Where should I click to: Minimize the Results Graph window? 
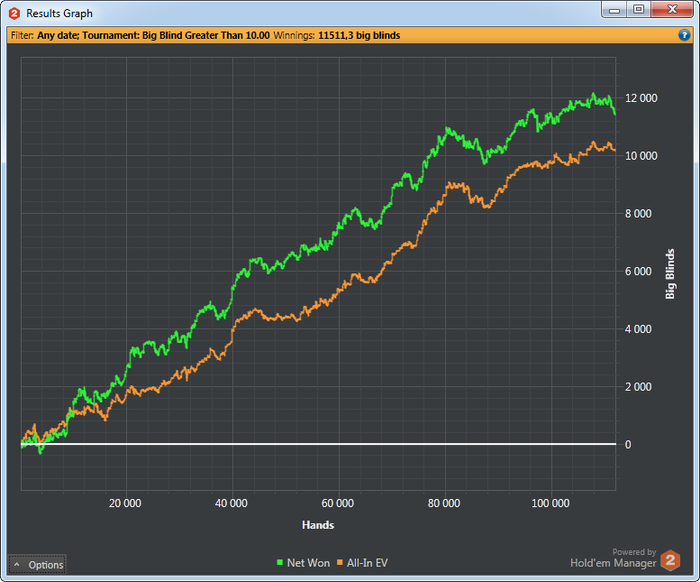614,10
